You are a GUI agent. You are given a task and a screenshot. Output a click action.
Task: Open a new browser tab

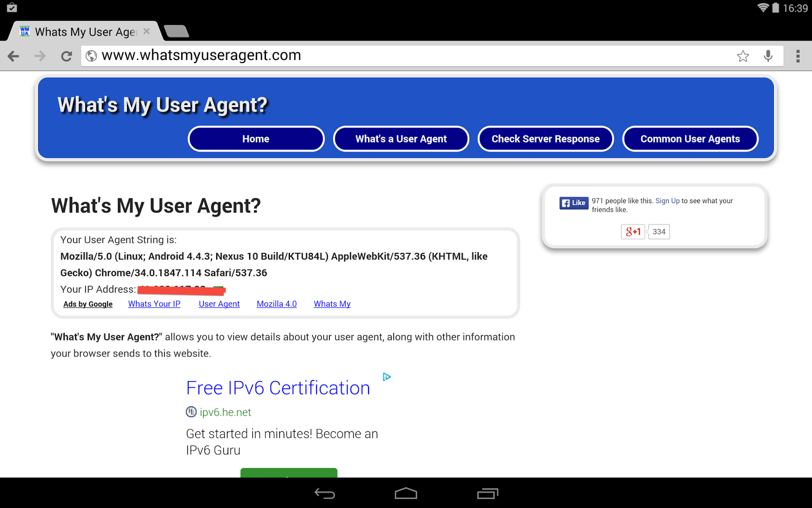(177, 31)
